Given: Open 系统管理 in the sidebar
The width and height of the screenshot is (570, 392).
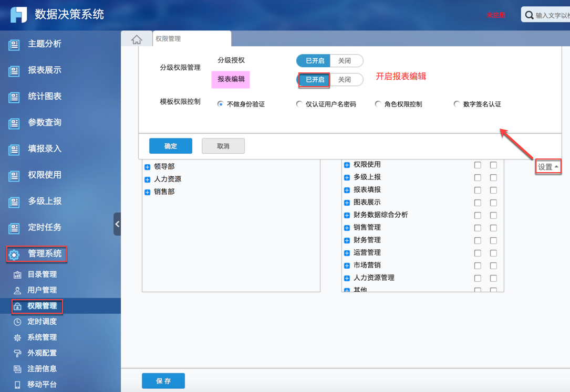Looking at the screenshot, I should pos(42,337).
